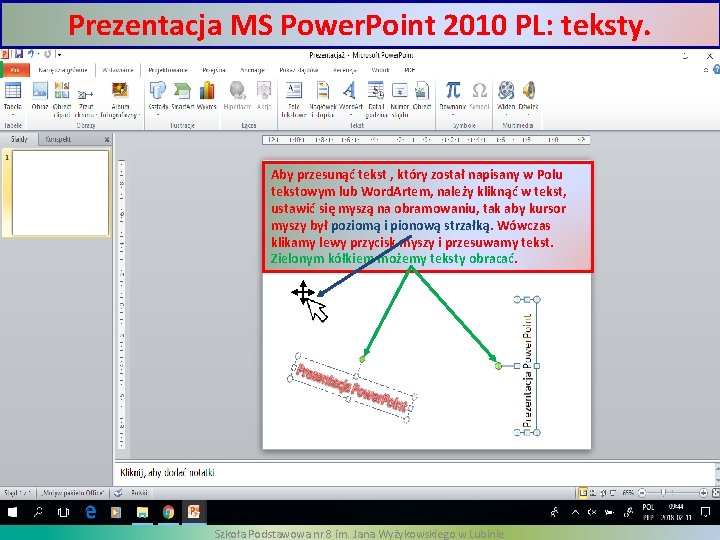Open File Explorer from the taskbar
Image resolution: width=720 pixels, height=540 pixels.
[x=142, y=512]
